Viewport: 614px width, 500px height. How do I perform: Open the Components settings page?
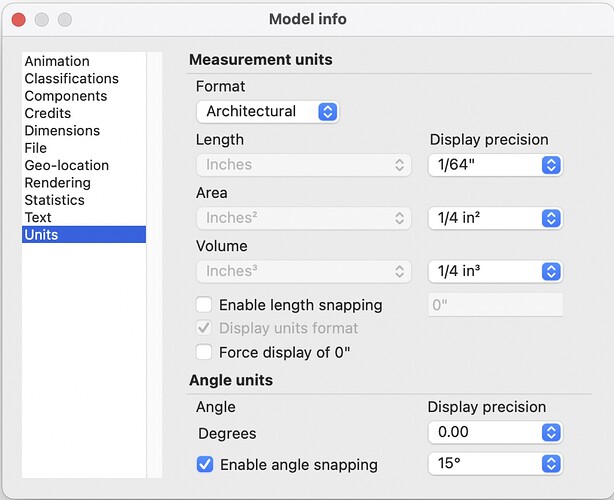click(66, 96)
